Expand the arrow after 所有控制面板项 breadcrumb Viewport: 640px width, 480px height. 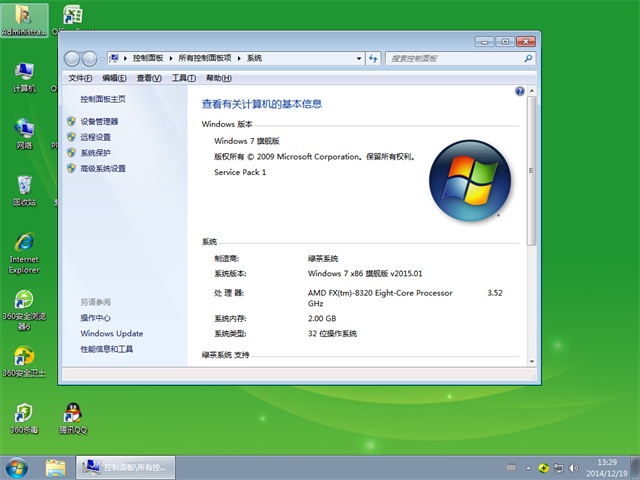(x=239, y=58)
